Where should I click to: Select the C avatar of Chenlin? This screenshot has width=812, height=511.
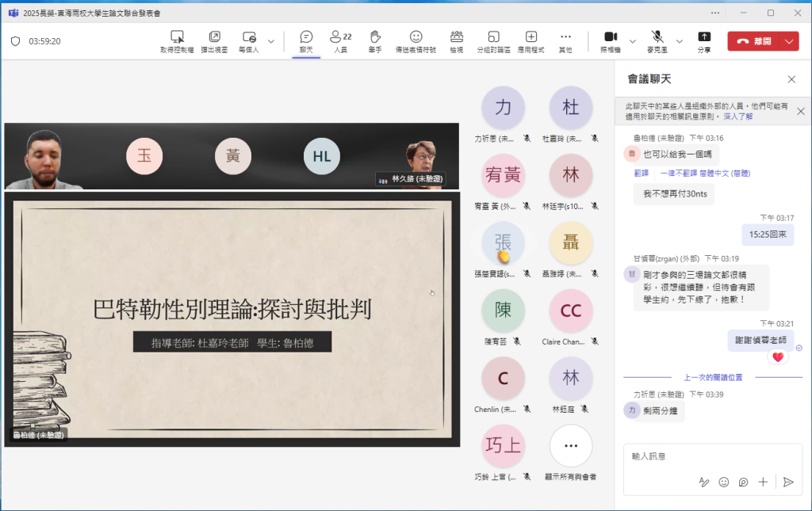tap(504, 378)
